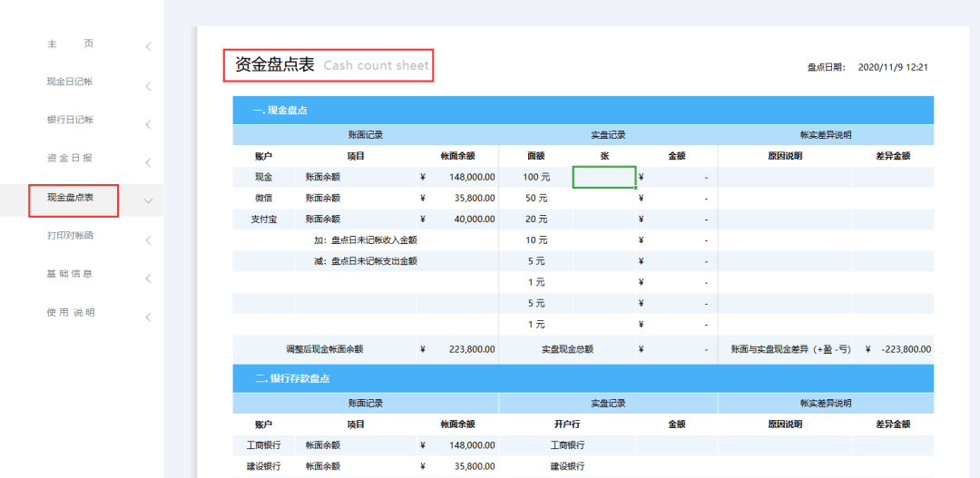The height and width of the screenshot is (478, 980).
Task: Click the 开户行 column header
Action: [x=567, y=424]
